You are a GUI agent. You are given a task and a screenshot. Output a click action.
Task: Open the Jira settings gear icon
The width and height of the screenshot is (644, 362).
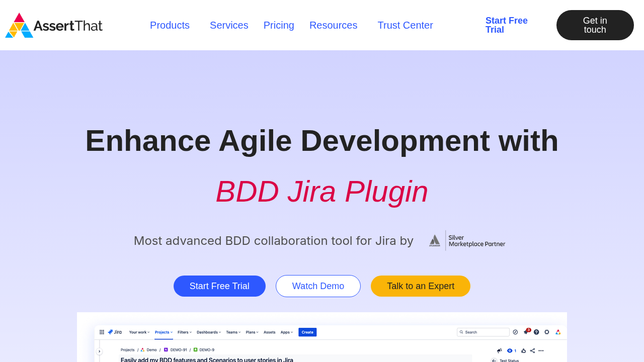pos(547,332)
